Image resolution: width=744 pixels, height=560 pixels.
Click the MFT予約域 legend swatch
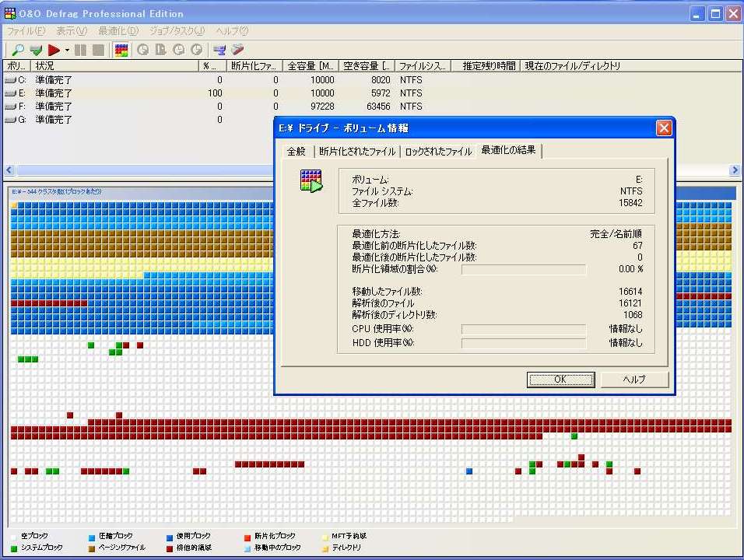click(x=325, y=537)
